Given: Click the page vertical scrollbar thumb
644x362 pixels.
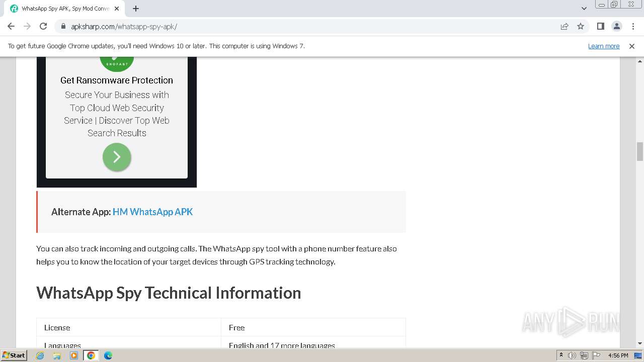Looking at the screenshot, I should (x=640, y=151).
